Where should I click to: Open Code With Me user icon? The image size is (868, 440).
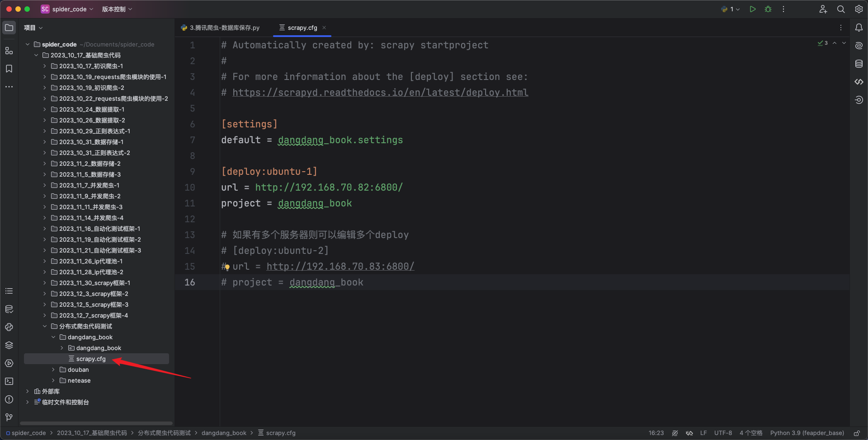823,9
